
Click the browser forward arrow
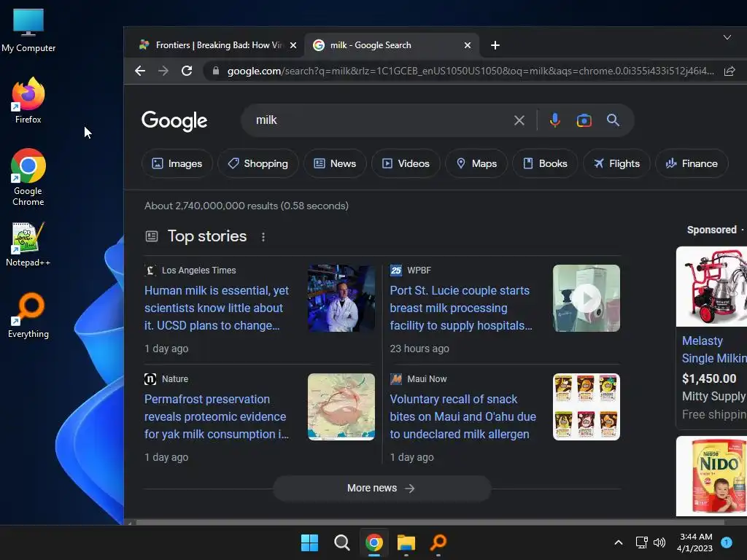[163, 71]
